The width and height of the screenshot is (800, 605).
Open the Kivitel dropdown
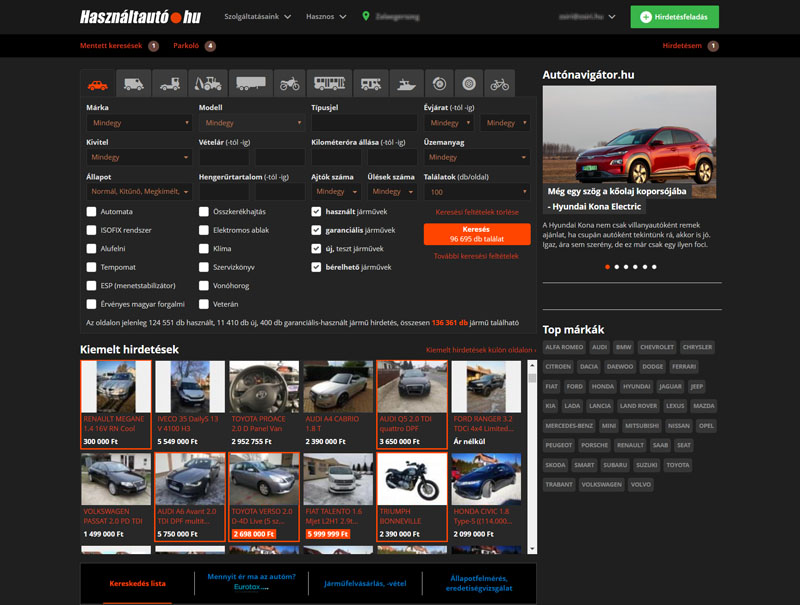pyautogui.click(x=139, y=157)
